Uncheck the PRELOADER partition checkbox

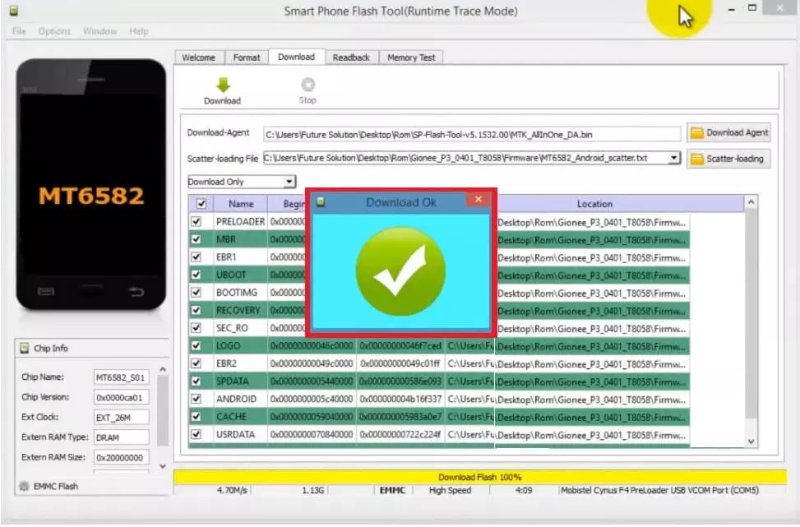196,221
